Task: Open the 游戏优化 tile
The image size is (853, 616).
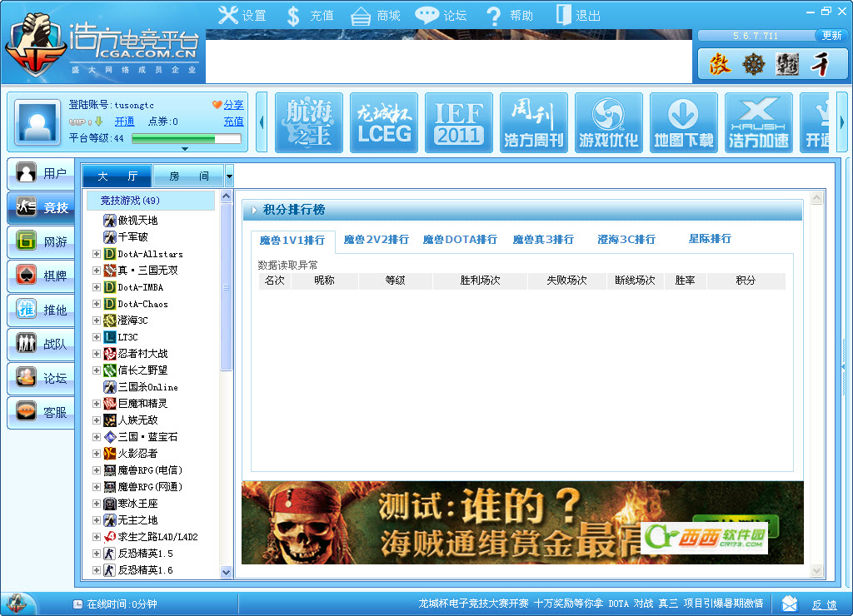Action: coord(609,123)
